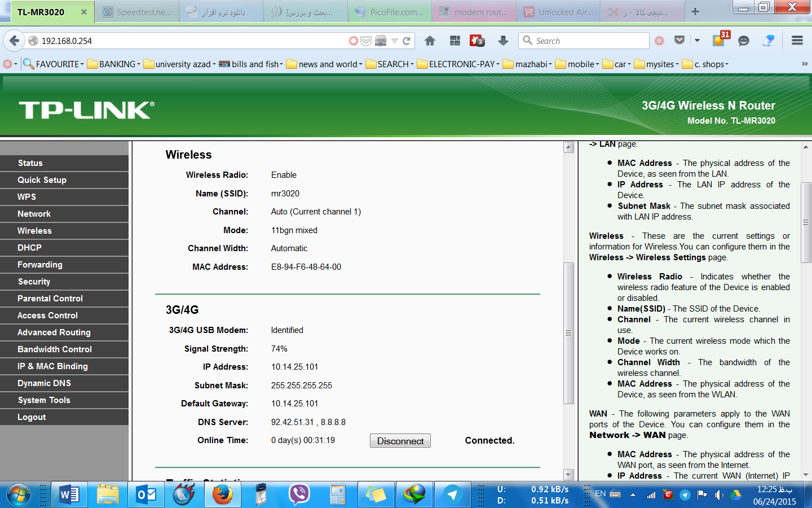Viewport: 812px width, 508px height.
Task: Switch to the Speedtest.net tab
Action: click(x=138, y=12)
